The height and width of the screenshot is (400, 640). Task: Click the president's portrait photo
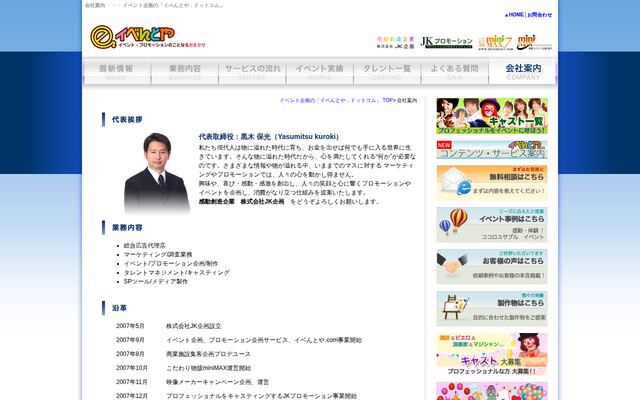pos(157,173)
